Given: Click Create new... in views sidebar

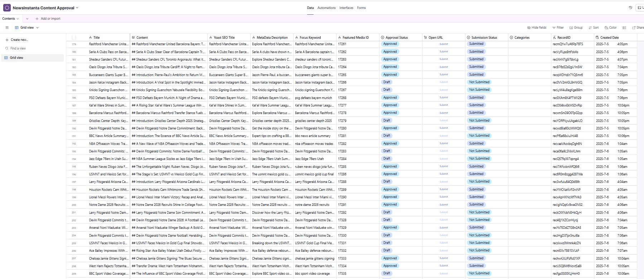Looking at the screenshot, I should (x=16, y=40).
